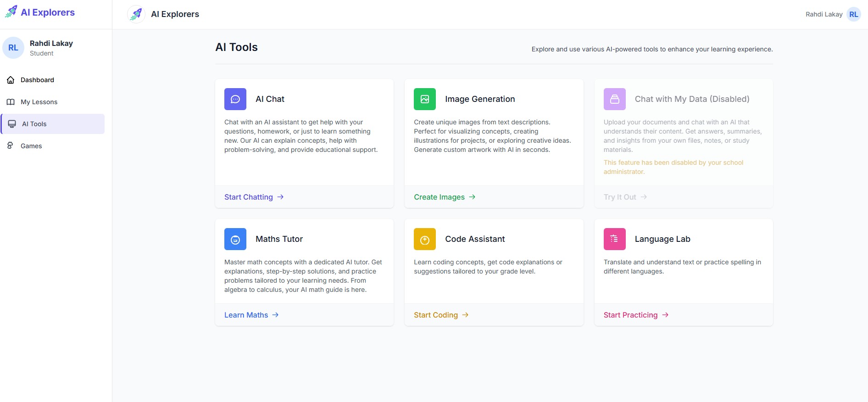Open Games from the sidebar menu
Screen dimensions: 868x402
click(x=31, y=146)
